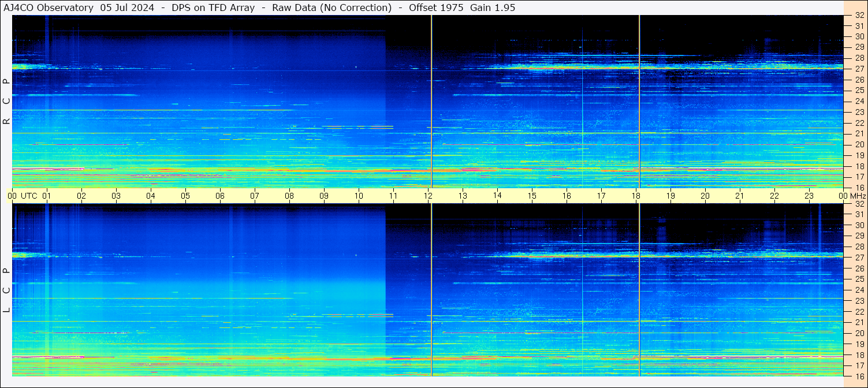Select the 24 MHz label on the RCP frequency scale

click(859, 101)
